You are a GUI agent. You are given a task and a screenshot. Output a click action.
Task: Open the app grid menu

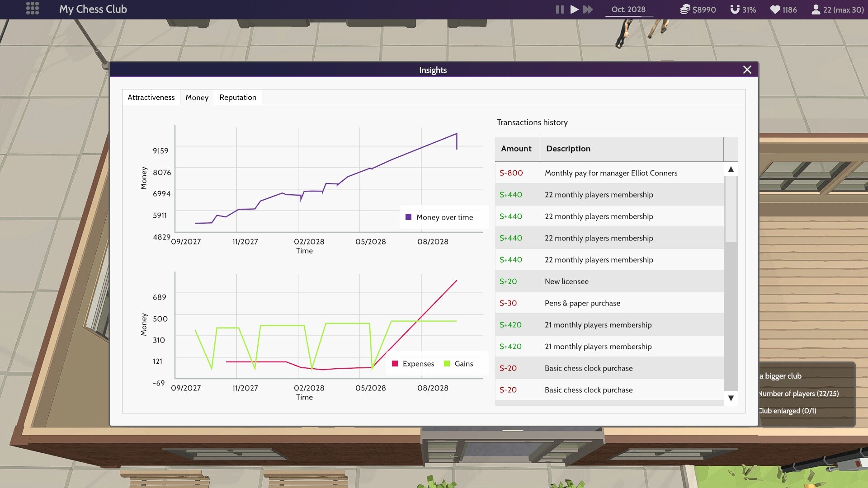[x=32, y=9]
